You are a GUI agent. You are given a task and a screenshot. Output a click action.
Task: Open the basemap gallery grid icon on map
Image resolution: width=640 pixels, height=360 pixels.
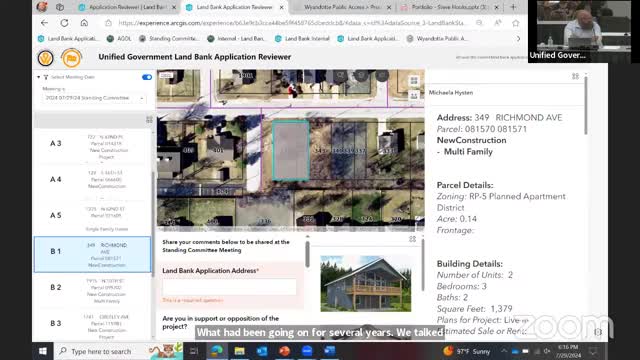414,81
